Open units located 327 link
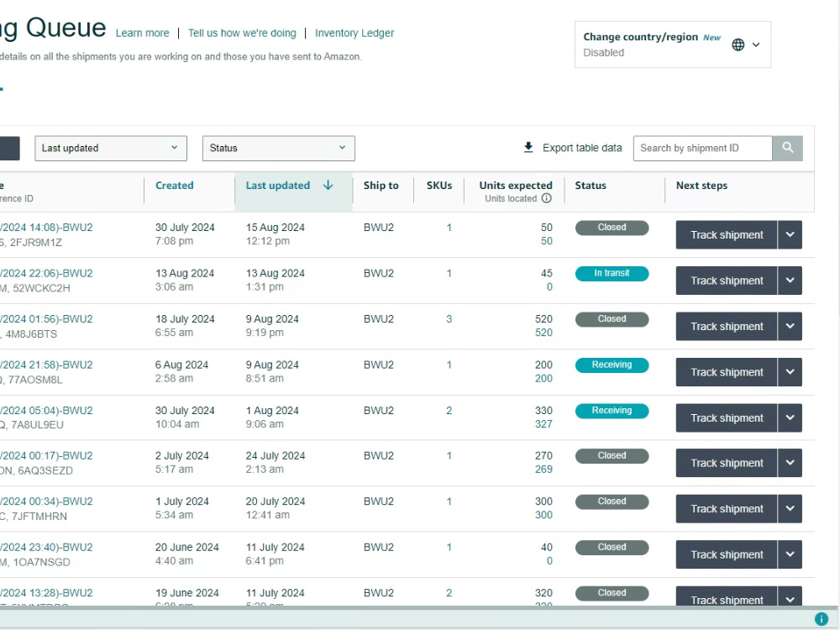This screenshot has width=840, height=630. [x=543, y=424]
